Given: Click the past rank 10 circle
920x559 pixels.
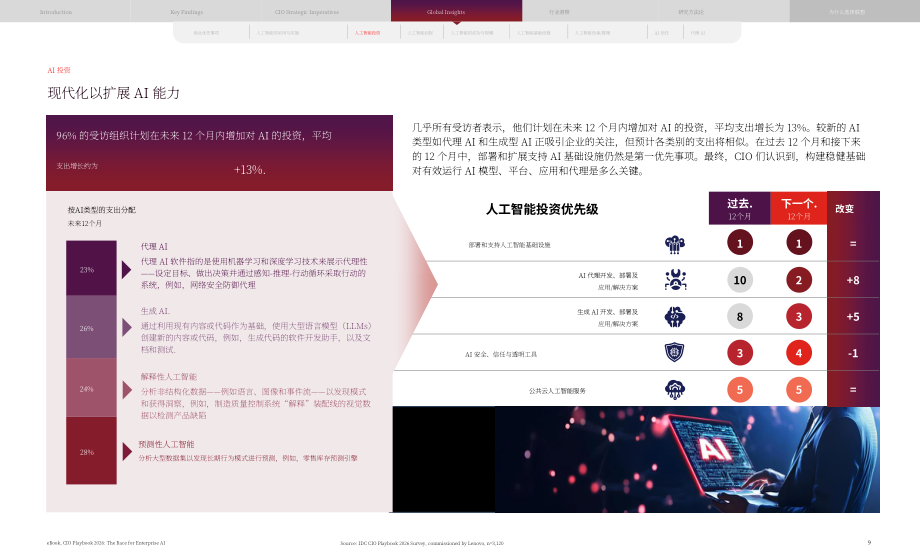Looking at the screenshot, I should click(740, 280).
